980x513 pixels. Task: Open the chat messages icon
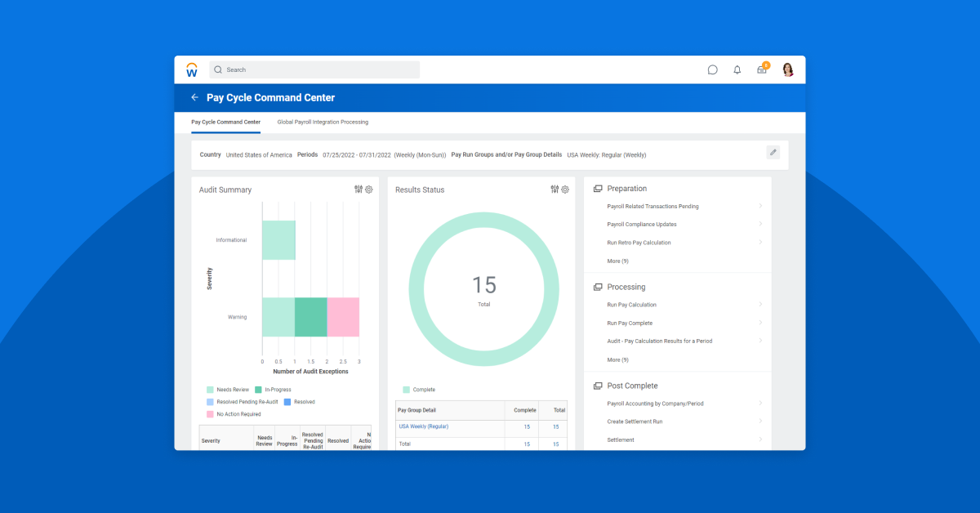click(712, 69)
